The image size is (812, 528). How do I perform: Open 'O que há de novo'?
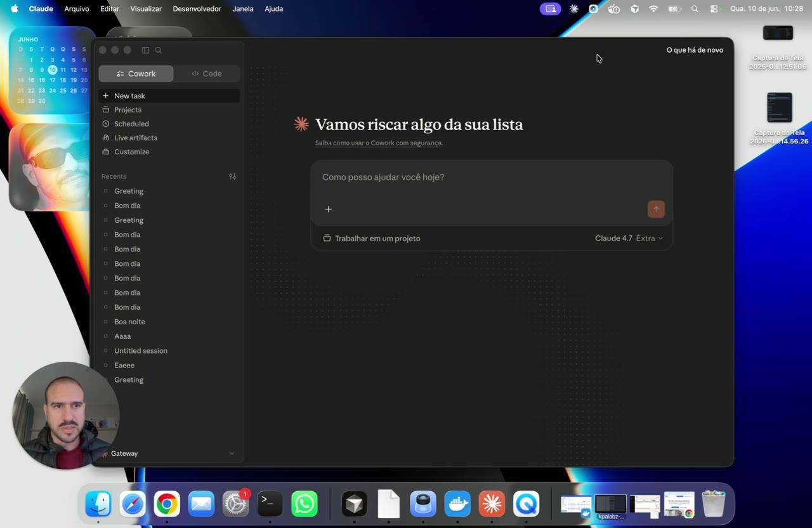pyautogui.click(x=695, y=50)
